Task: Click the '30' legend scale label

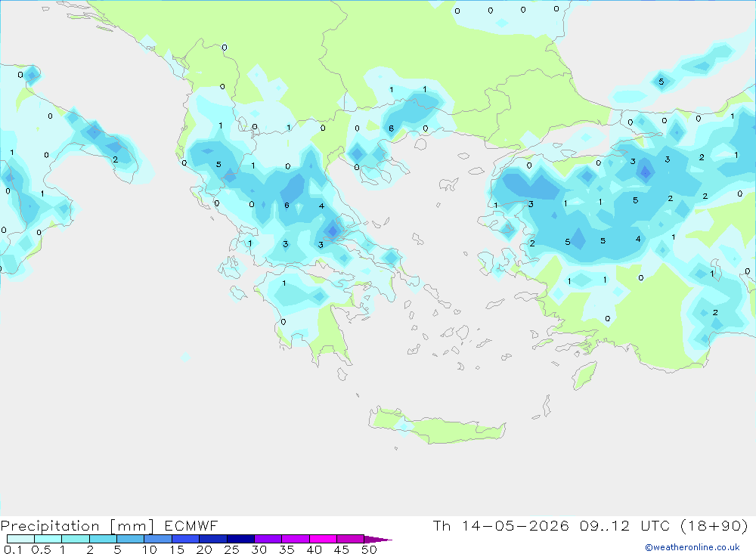Action: coord(259,549)
